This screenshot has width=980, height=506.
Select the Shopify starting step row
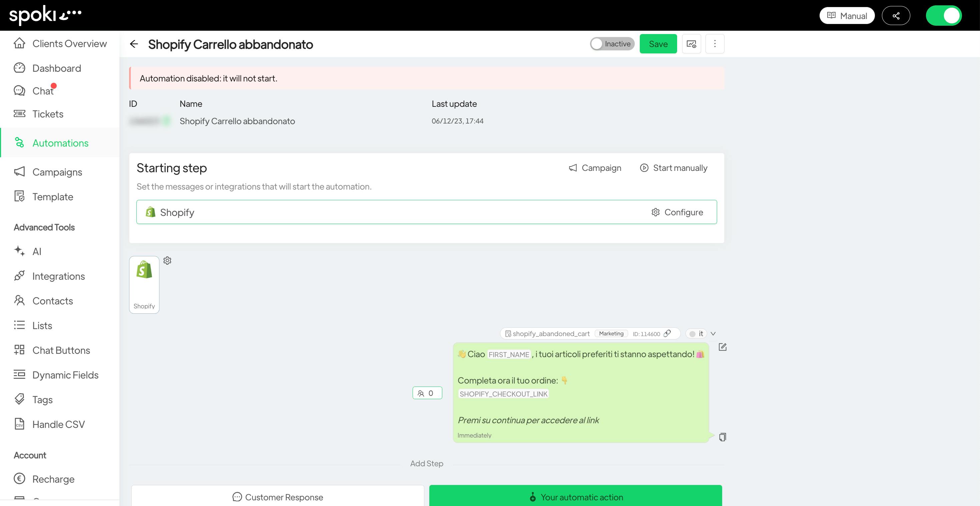[427, 212]
